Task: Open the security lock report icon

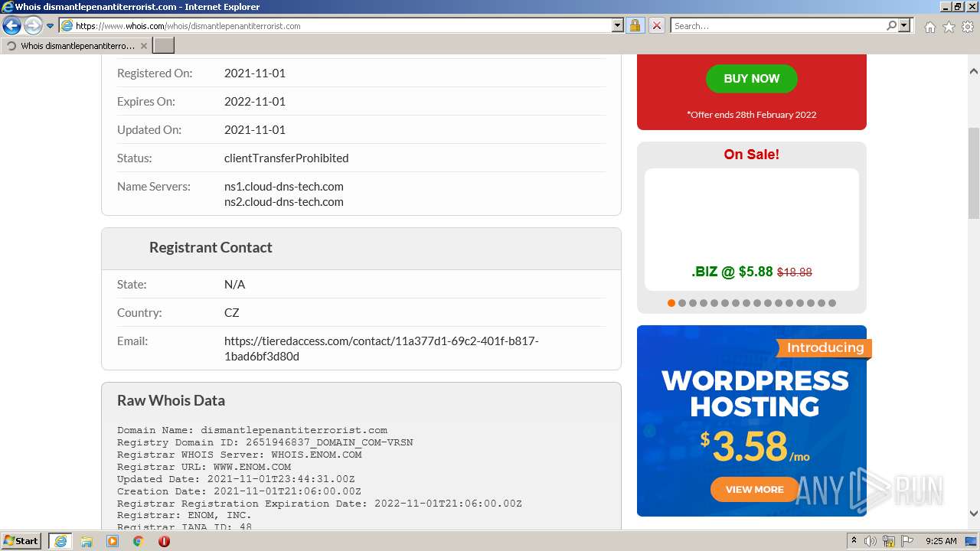Action: click(x=635, y=25)
